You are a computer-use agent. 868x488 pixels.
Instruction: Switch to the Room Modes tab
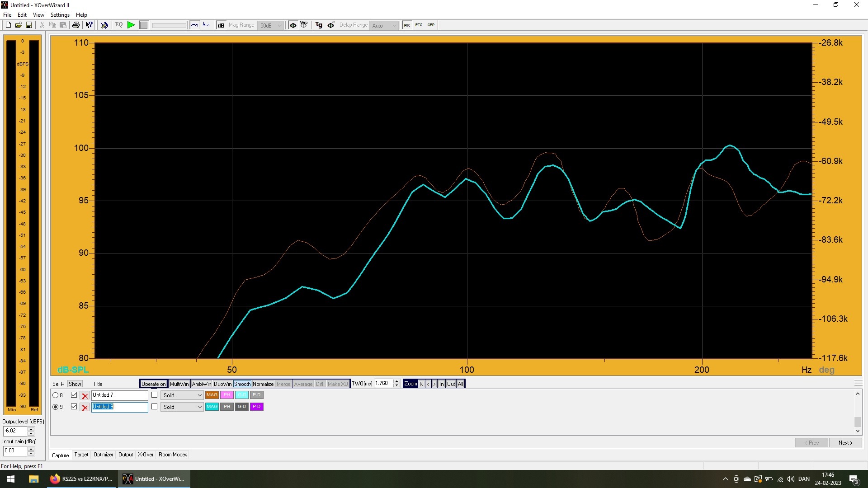tap(173, 455)
